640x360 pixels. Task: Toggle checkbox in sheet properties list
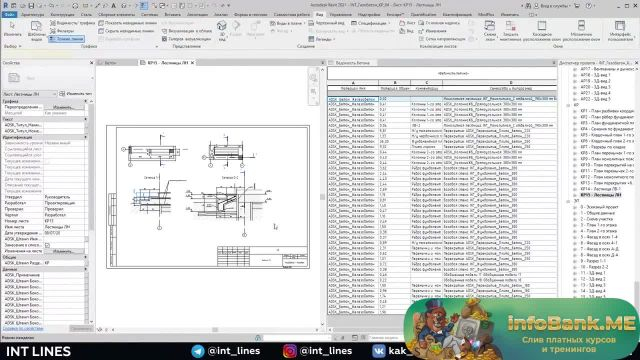pos(47,245)
